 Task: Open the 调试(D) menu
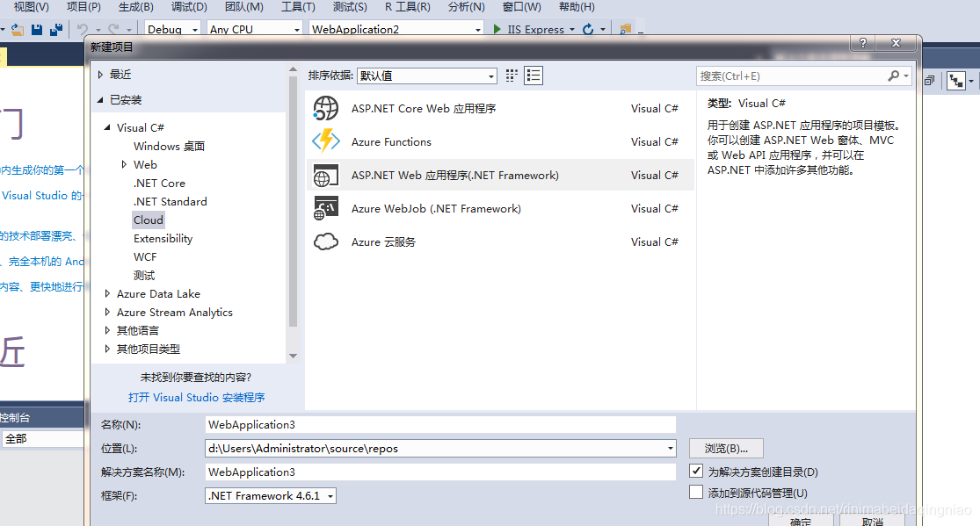(x=189, y=7)
